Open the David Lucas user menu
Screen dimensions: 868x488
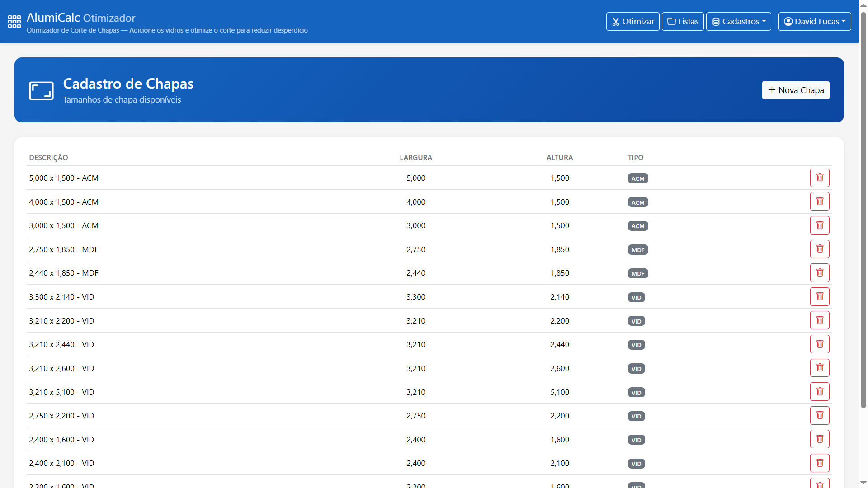[815, 21]
